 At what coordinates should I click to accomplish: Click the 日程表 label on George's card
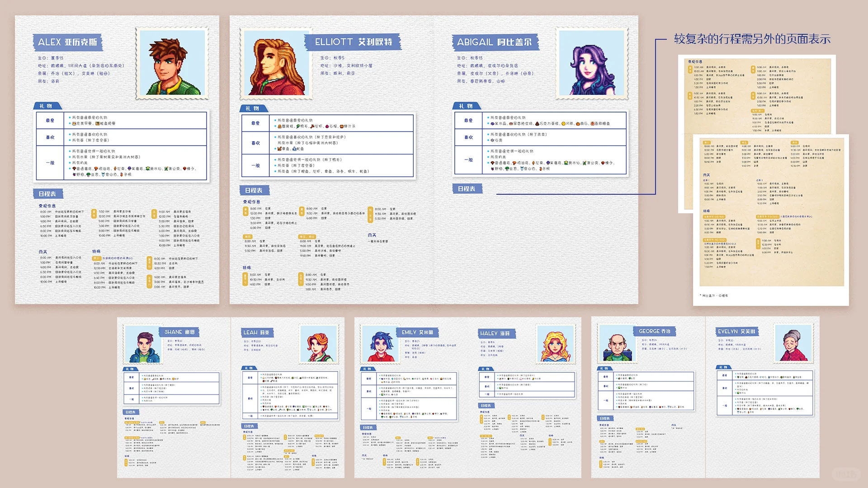605,418
